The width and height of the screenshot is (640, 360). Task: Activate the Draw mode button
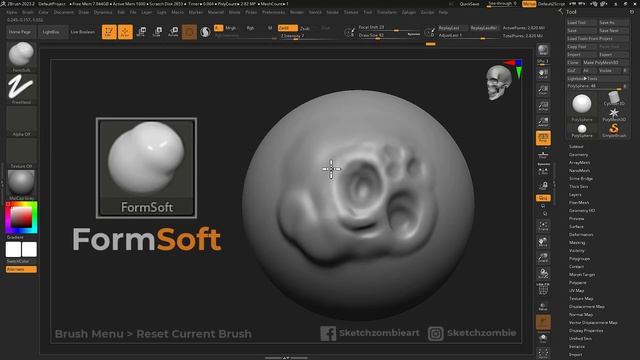tap(125, 32)
